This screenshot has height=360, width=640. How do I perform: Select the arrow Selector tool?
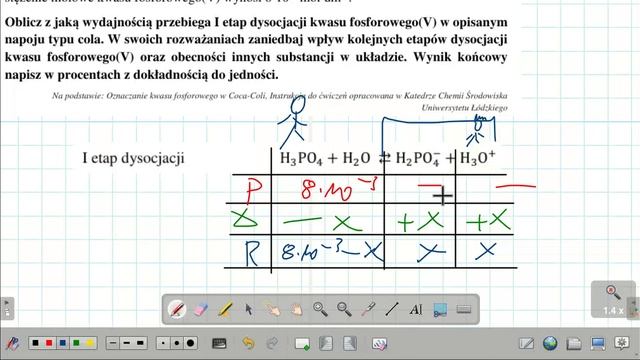[249, 309]
